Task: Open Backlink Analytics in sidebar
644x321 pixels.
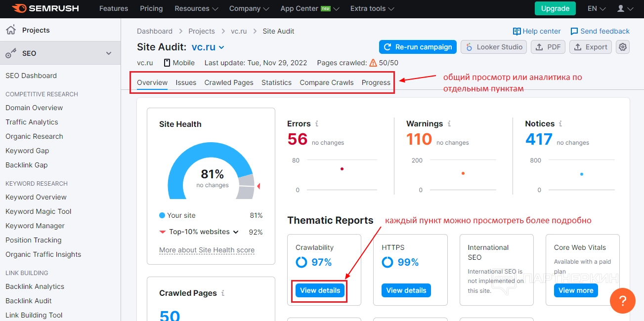Action: pos(35,286)
